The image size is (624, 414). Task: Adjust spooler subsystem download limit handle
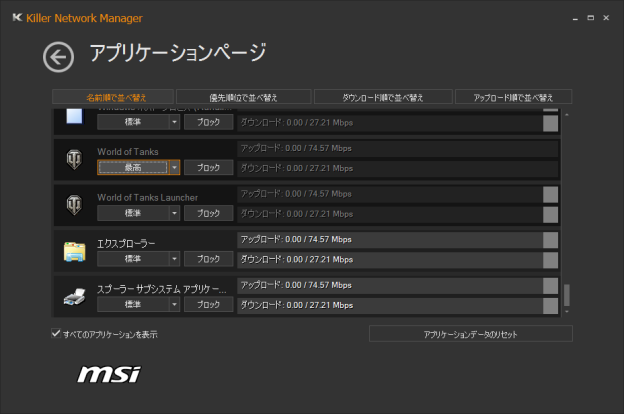click(x=550, y=306)
